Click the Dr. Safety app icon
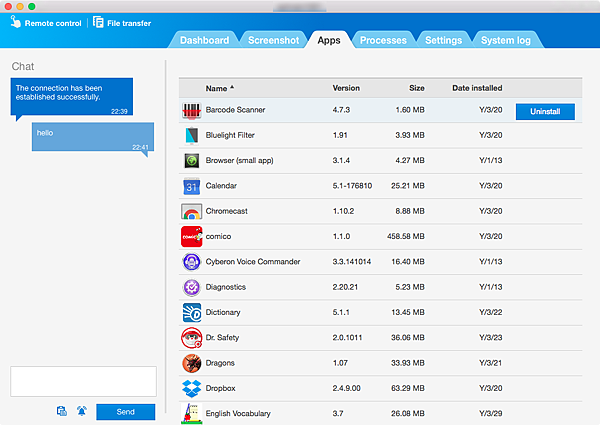 pos(191,338)
